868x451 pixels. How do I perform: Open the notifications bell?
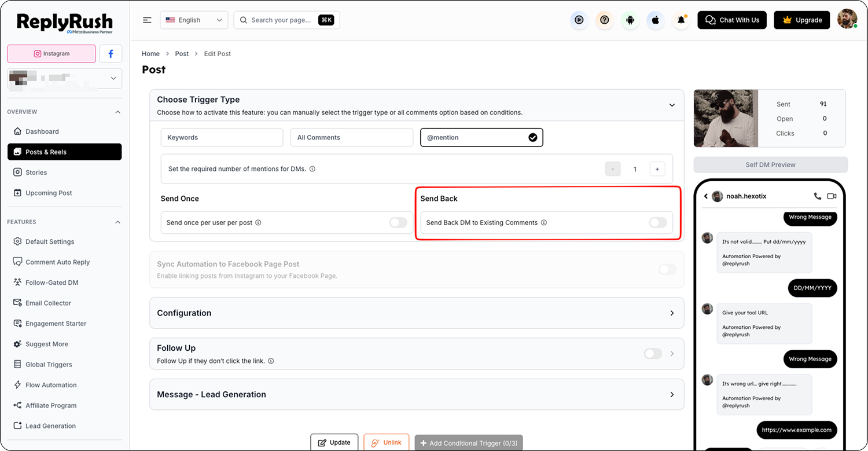click(x=681, y=20)
